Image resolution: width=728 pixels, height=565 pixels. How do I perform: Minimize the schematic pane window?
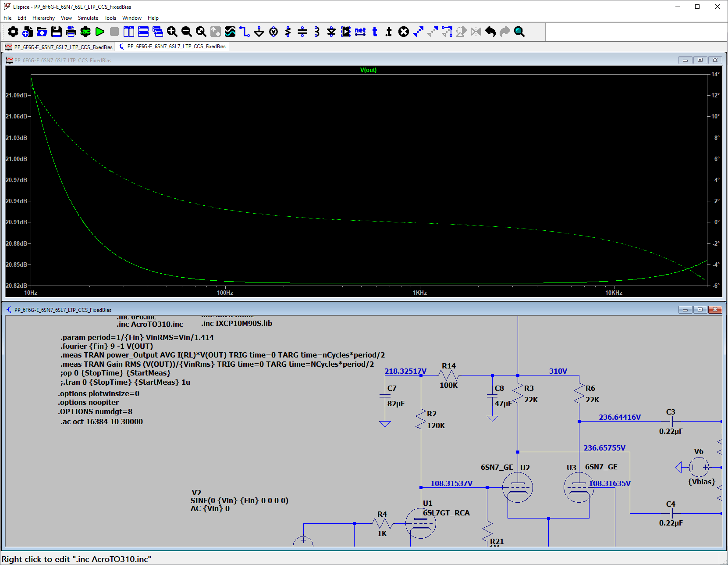[x=685, y=310]
